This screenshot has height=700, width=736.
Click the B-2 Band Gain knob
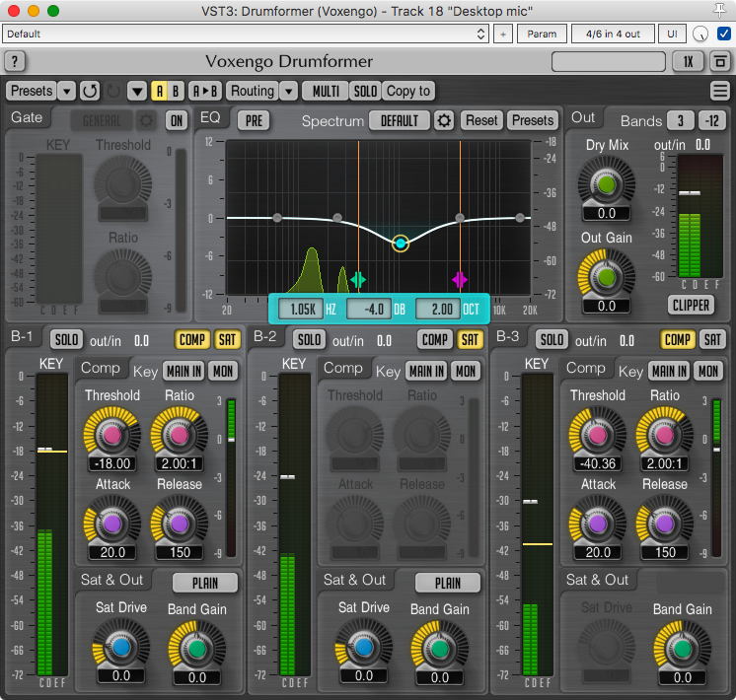(440, 649)
